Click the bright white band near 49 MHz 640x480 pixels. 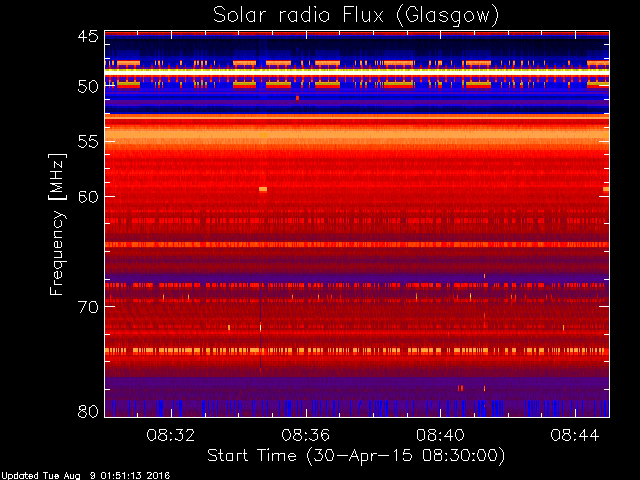pyautogui.click(x=357, y=72)
